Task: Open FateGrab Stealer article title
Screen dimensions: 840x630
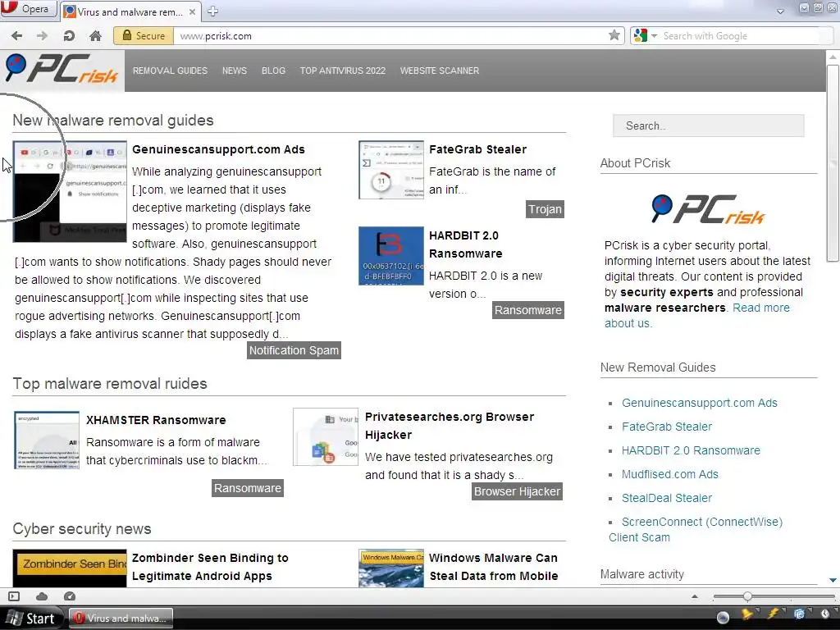Action: coord(478,149)
